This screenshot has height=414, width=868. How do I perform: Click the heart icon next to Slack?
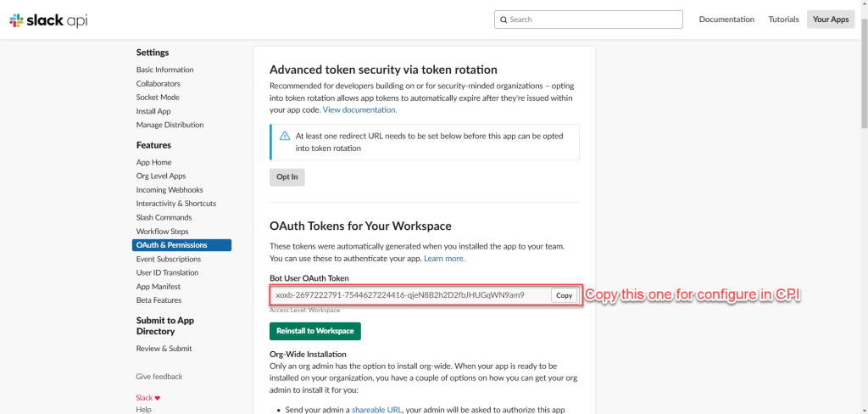click(x=158, y=397)
